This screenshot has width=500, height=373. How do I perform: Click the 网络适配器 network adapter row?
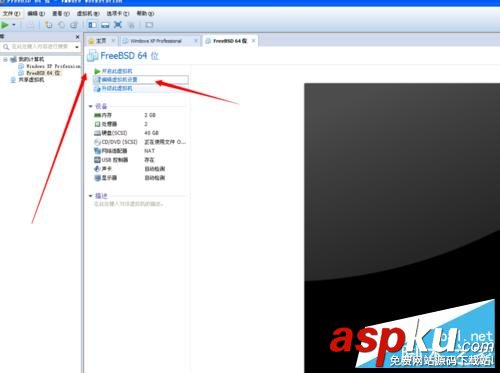[140, 151]
